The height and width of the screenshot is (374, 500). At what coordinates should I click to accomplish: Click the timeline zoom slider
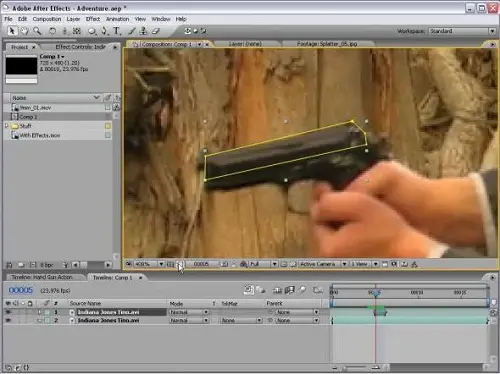coord(355,368)
